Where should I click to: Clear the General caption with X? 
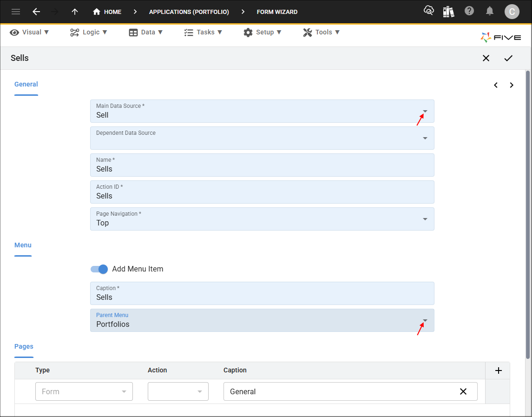(x=463, y=391)
